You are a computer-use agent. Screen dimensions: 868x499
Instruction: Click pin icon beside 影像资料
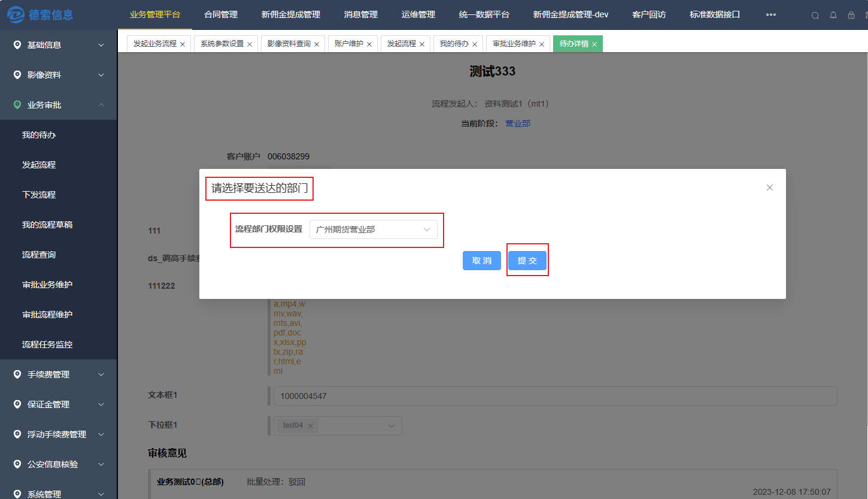tap(17, 74)
